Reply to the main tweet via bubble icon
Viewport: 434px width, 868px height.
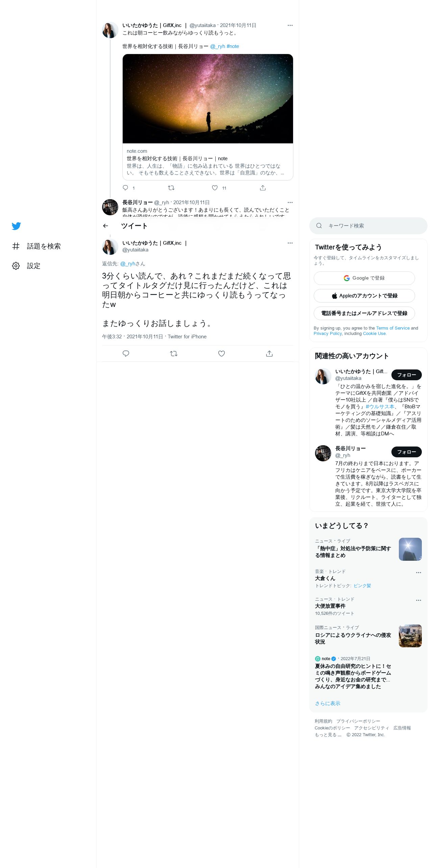[126, 354]
